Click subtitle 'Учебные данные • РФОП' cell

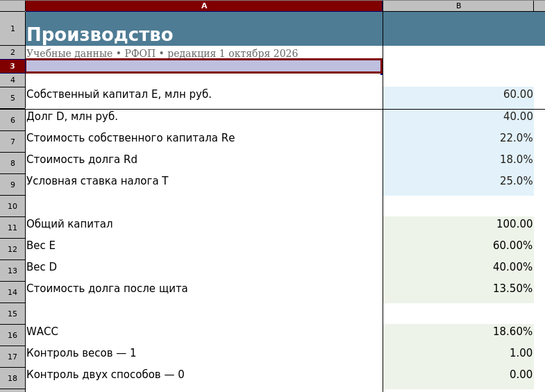204,53
